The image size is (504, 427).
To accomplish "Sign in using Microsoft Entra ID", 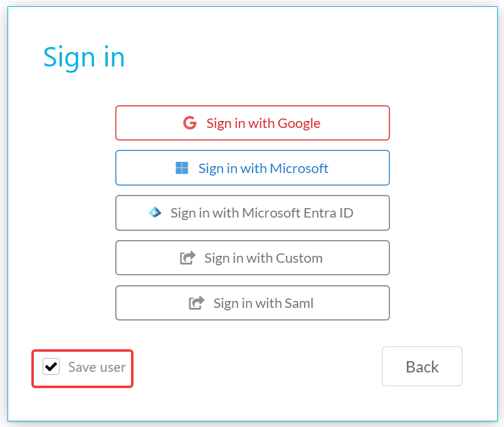I will 253,213.
